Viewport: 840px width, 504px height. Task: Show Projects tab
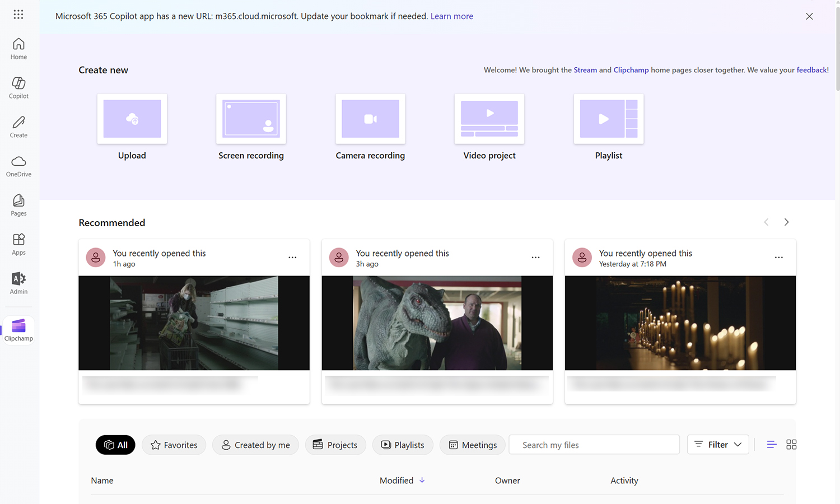(335, 445)
